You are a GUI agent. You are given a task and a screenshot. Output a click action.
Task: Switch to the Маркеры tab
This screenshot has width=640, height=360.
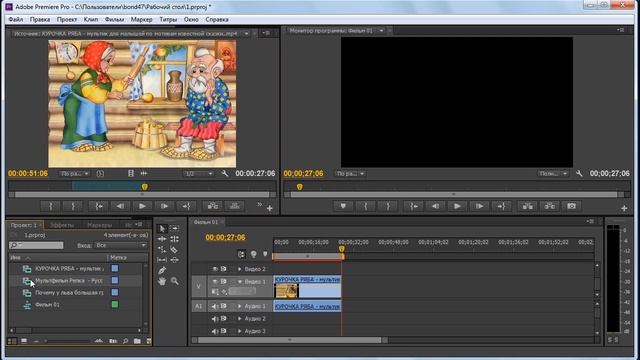(100, 225)
